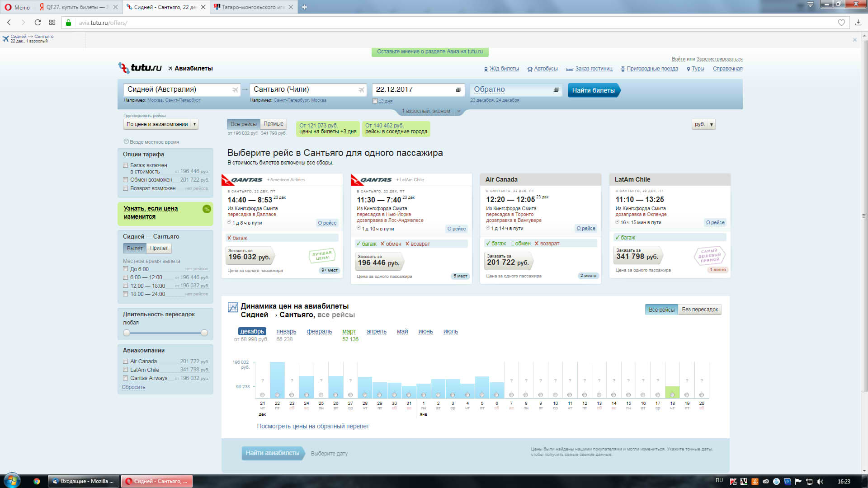Select Без пересадок in price dynamics
The width and height of the screenshot is (868, 488).
pos(700,310)
